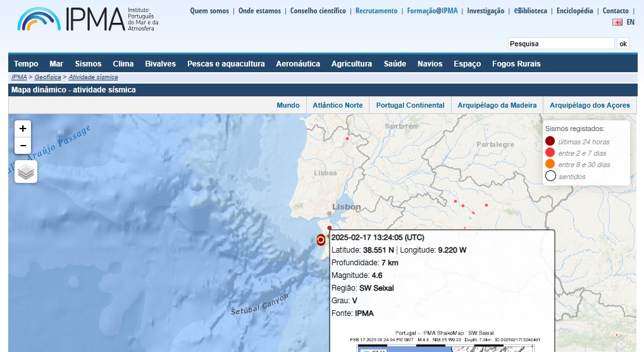
Task: Open the eBiblioteca link
Action: [x=530, y=11]
